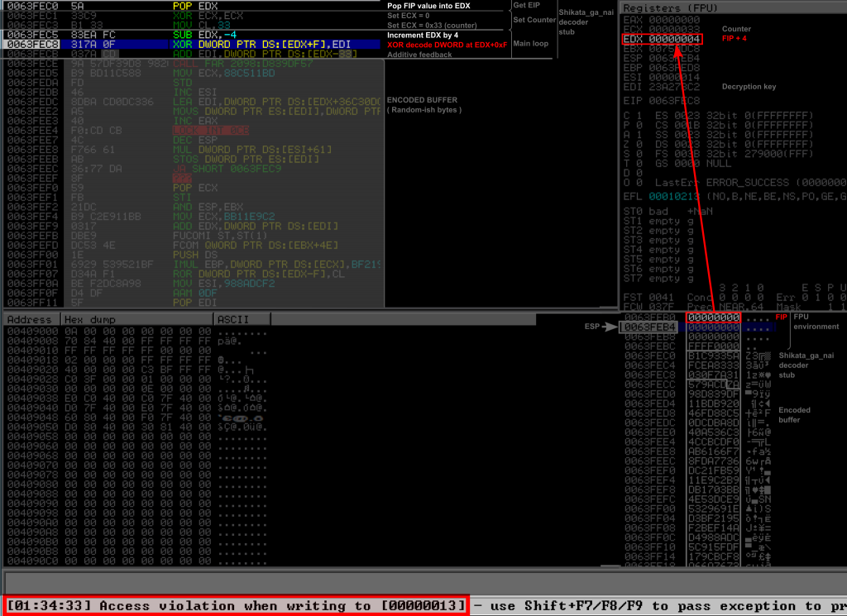Click the EIP register value 0063FEC8
This screenshot has width=847, height=616.
(674, 101)
